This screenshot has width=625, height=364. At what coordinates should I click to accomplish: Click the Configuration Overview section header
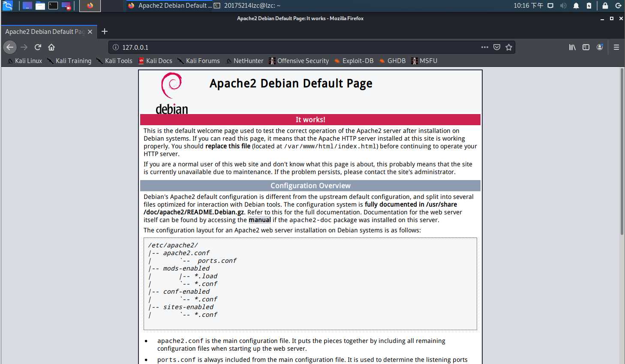click(310, 186)
